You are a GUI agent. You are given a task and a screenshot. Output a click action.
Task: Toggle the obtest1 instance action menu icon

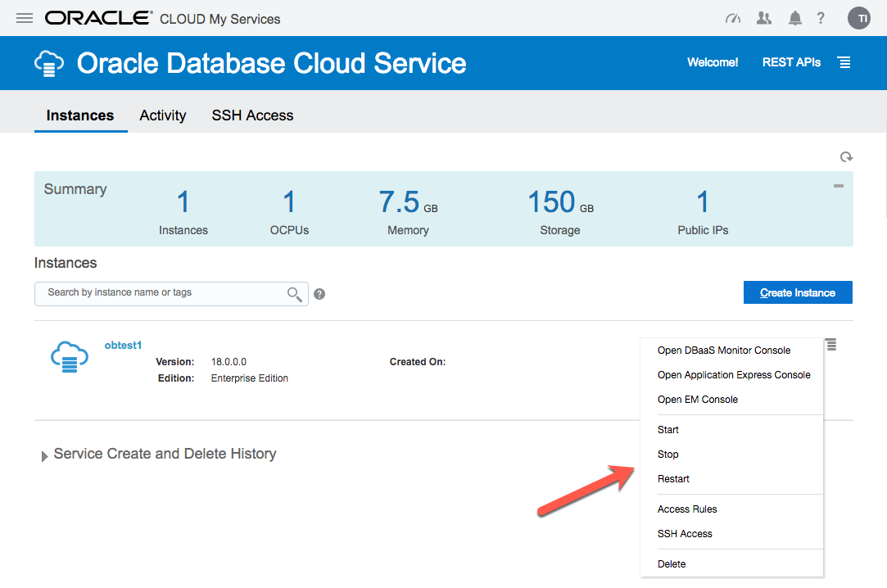pos(830,344)
